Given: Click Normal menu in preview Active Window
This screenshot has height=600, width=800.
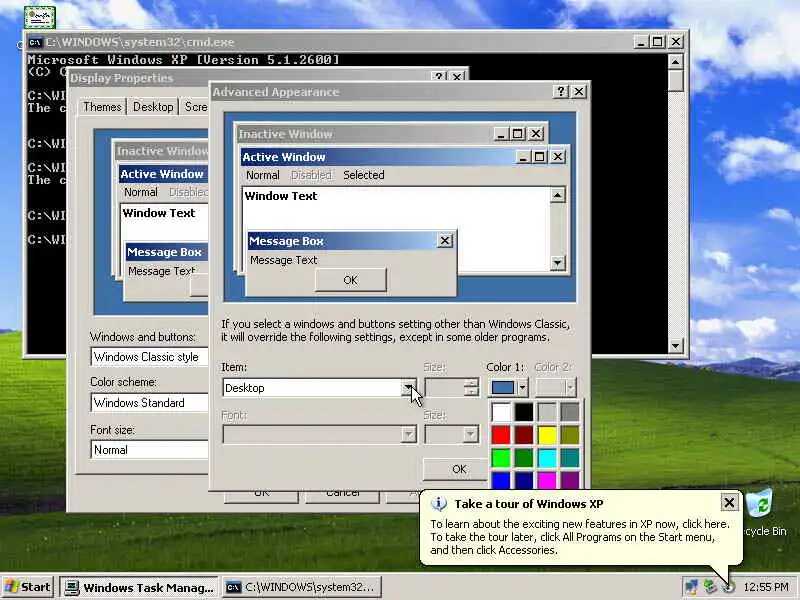Looking at the screenshot, I should [263, 175].
